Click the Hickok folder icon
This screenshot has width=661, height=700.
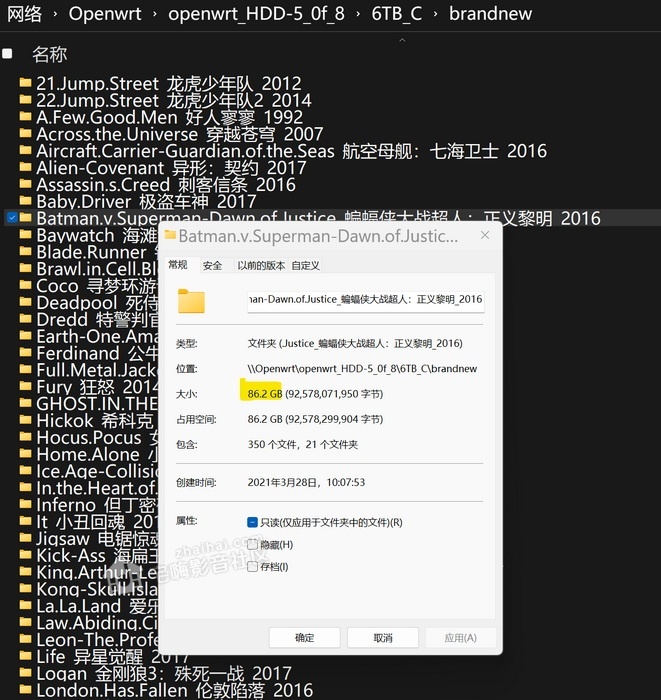coord(25,420)
